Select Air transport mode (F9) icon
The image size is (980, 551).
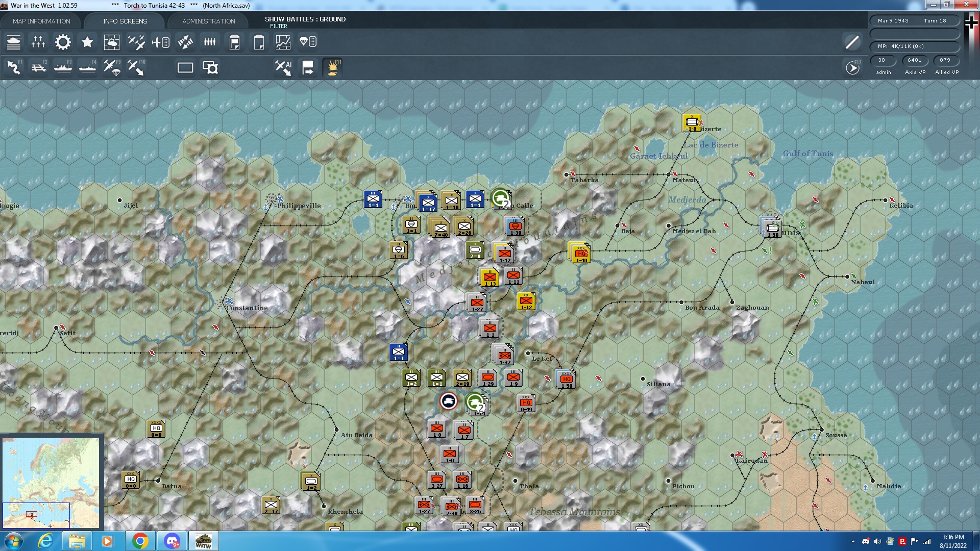coord(112,67)
